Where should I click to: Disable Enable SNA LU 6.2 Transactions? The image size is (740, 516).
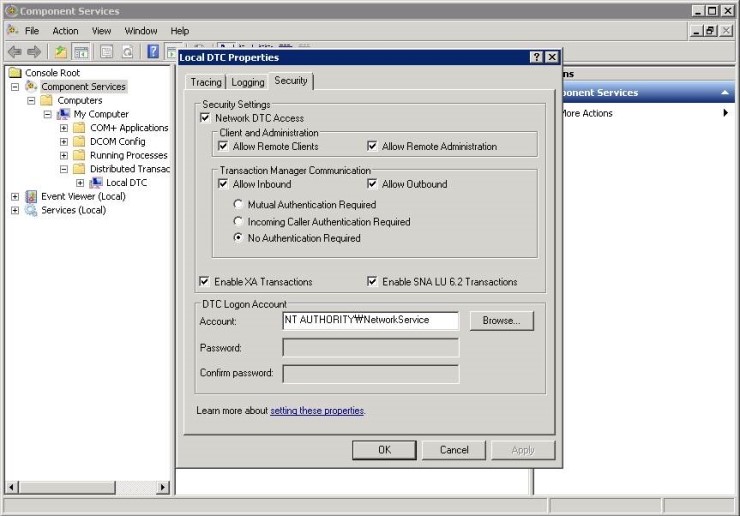pyautogui.click(x=372, y=281)
